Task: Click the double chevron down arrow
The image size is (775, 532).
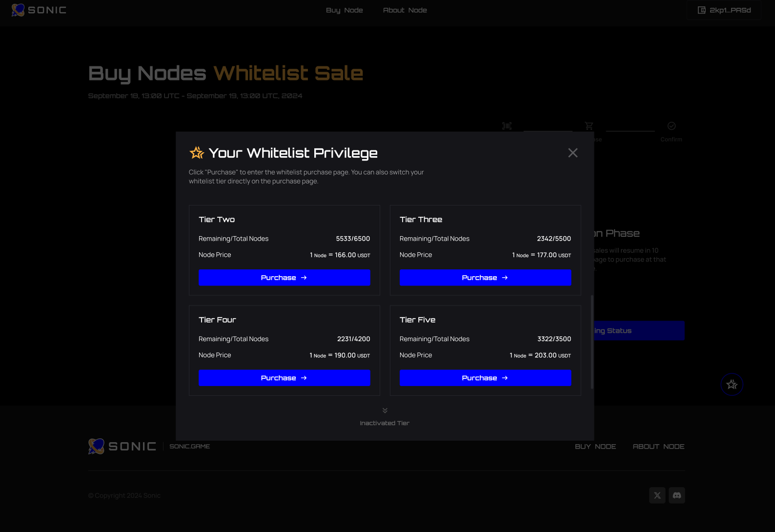Action: click(x=385, y=410)
